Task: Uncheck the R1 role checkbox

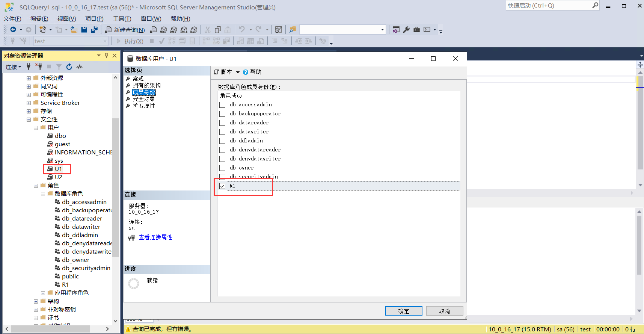Action: point(222,186)
